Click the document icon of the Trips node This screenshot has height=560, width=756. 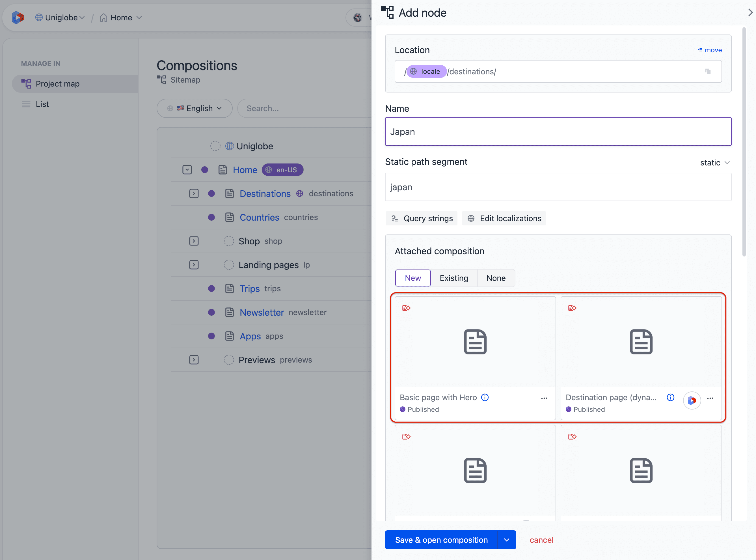pyautogui.click(x=229, y=288)
